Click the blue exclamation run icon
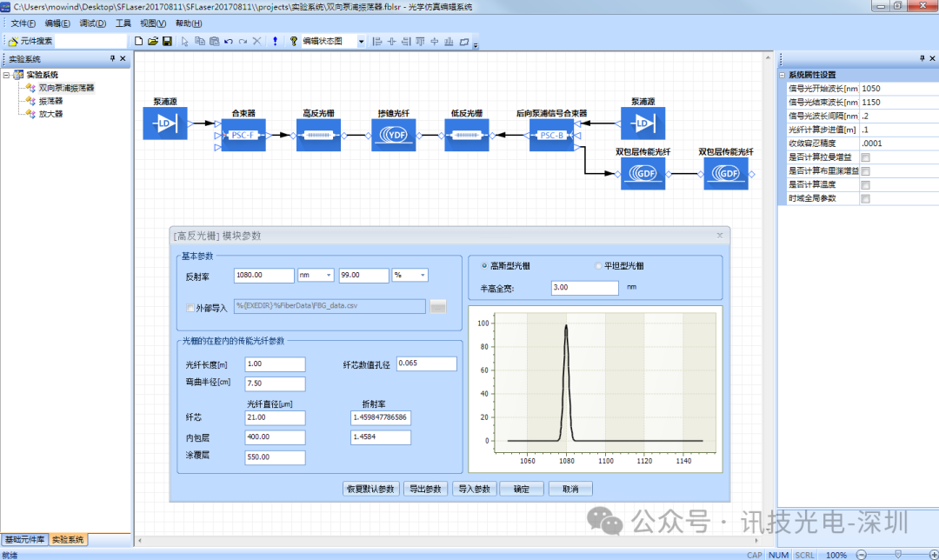This screenshot has height=560, width=939. 275,41
